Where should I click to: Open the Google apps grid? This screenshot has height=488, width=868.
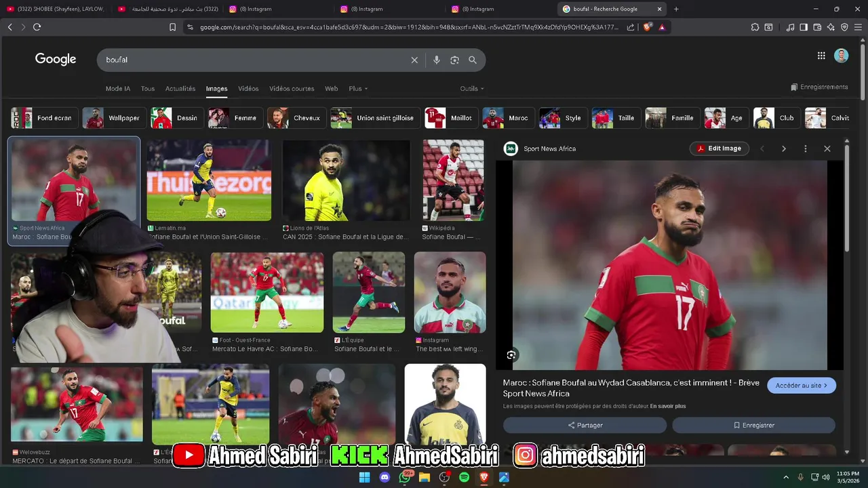coord(821,56)
